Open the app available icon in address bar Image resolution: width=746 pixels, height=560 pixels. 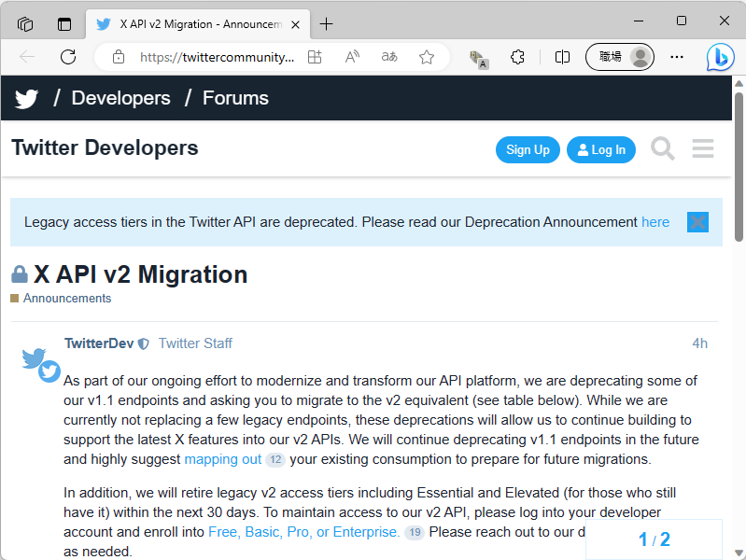click(x=315, y=57)
